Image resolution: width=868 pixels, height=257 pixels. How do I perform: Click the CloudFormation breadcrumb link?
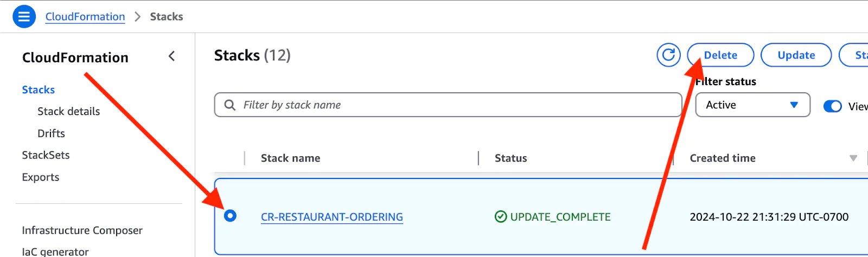pyautogui.click(x=85, y=17)
